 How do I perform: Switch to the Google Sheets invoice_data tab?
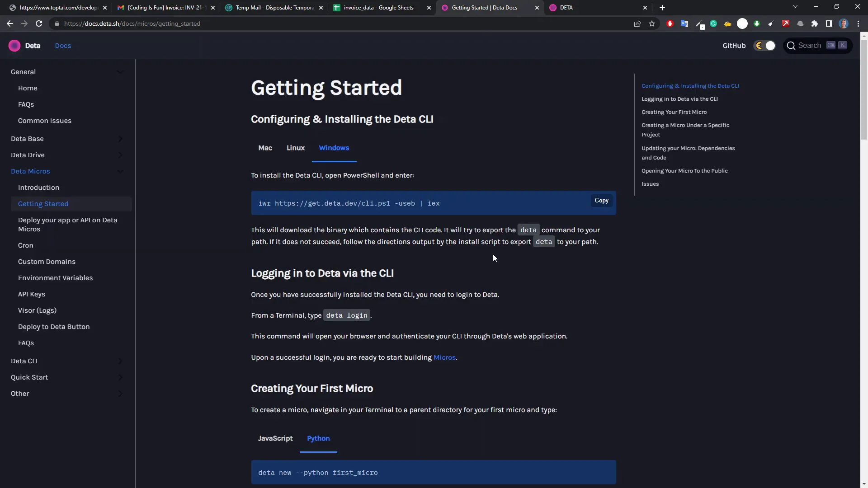(379, 8)
